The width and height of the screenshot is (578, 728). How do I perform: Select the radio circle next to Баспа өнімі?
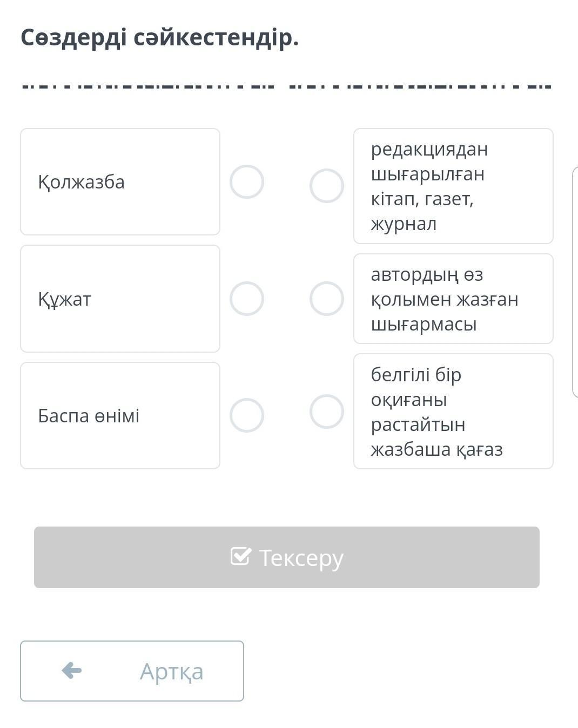click(x=247, y=415)
